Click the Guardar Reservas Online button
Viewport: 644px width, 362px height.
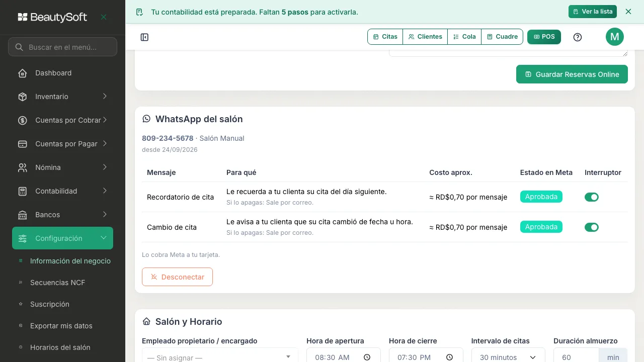pyautogui.click(x=572, y=74)
